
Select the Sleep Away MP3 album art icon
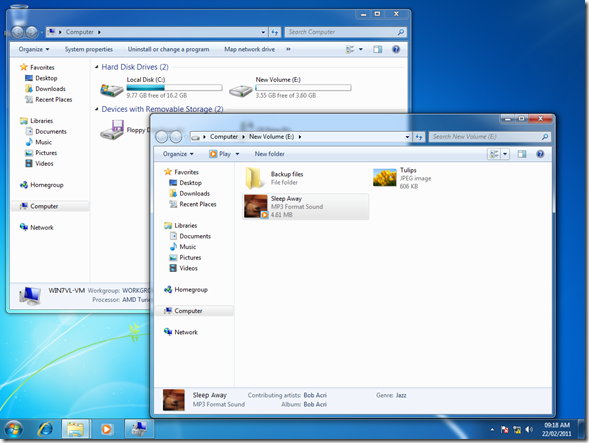pyautogui.click(x=255, y=206)
